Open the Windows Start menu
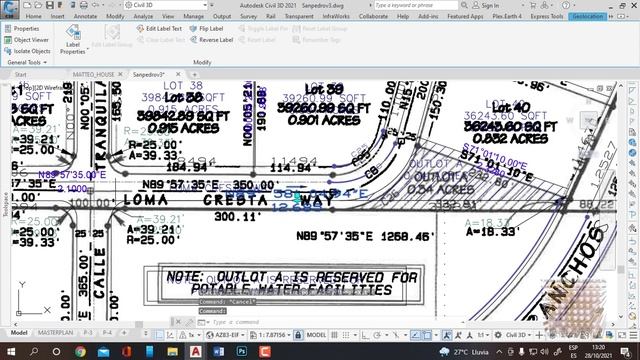640x360 pixels. coord(11,351)
